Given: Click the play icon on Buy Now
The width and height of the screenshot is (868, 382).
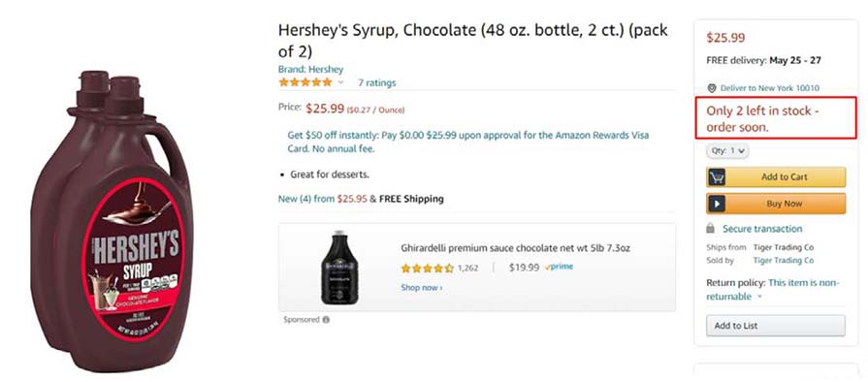Looking at the screenshot, I should 718,204.
